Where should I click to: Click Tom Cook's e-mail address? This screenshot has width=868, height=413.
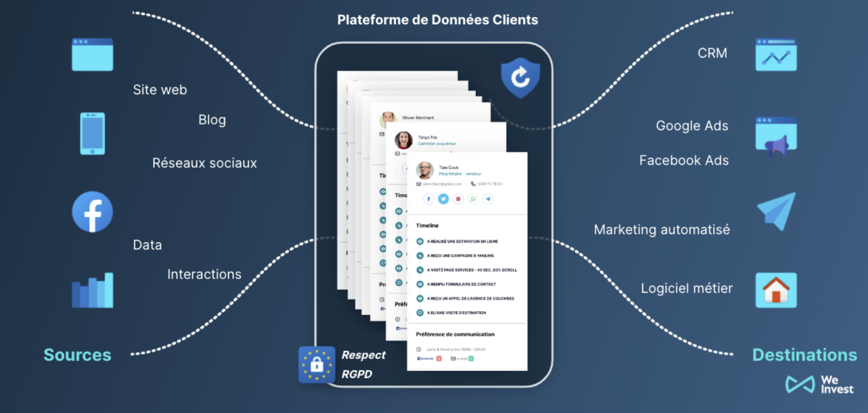(442, 184)
